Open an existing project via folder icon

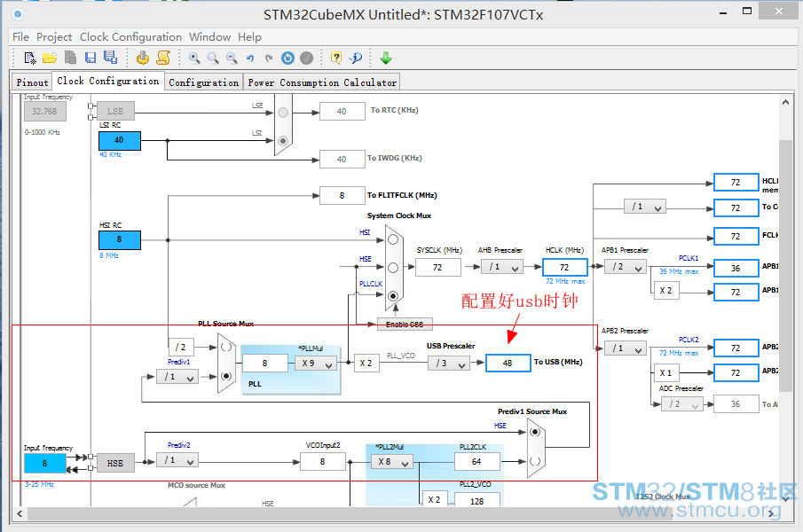50,59
